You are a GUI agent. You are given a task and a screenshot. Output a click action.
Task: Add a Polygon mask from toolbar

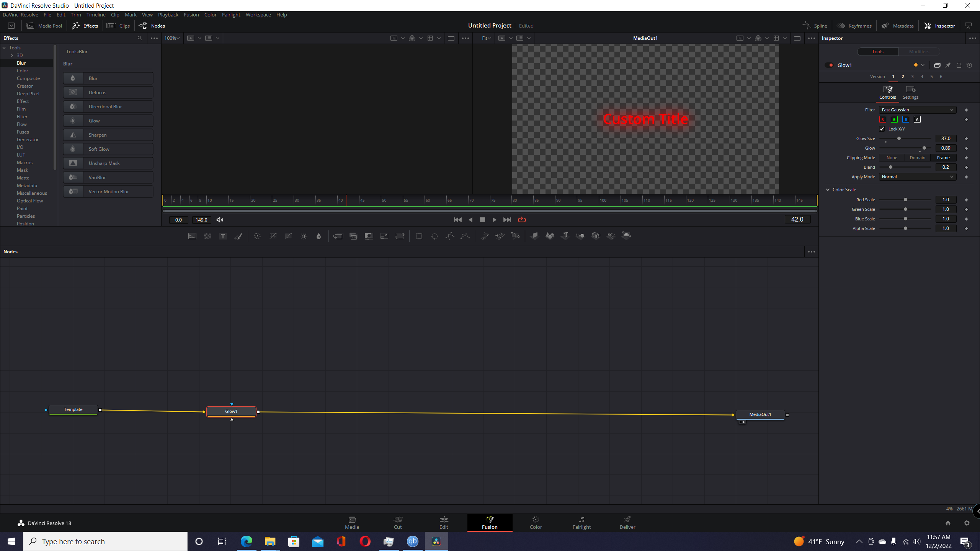(x=450, y=236)
